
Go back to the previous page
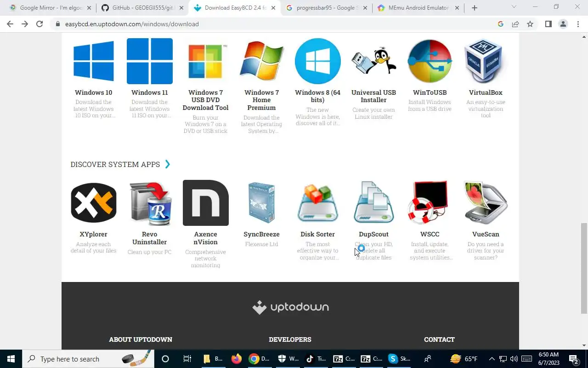click(x=10, y=24)
